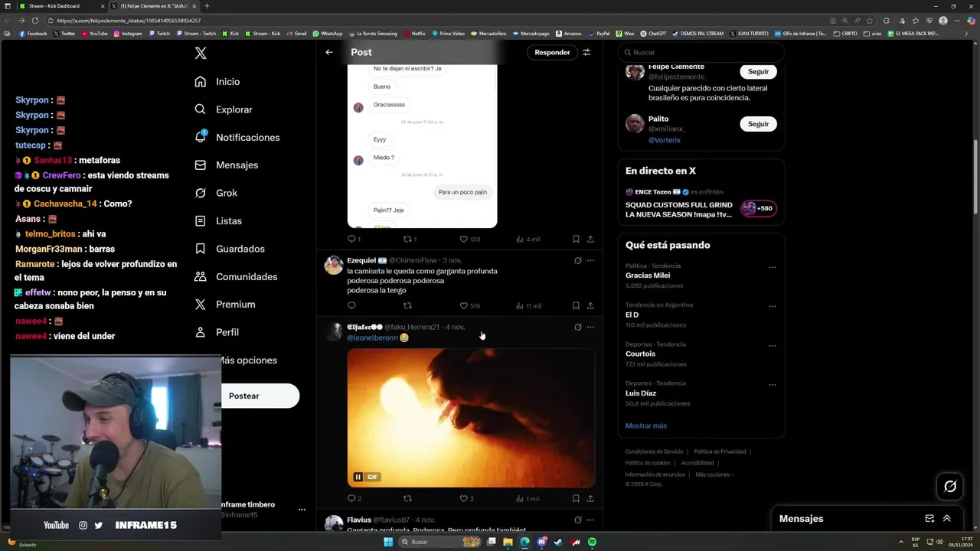The width and height of the screenshot is (980, 551).
Task: Open more menu on Ezequiel's post
Action: pyautogui.click(x=590, y=260)
